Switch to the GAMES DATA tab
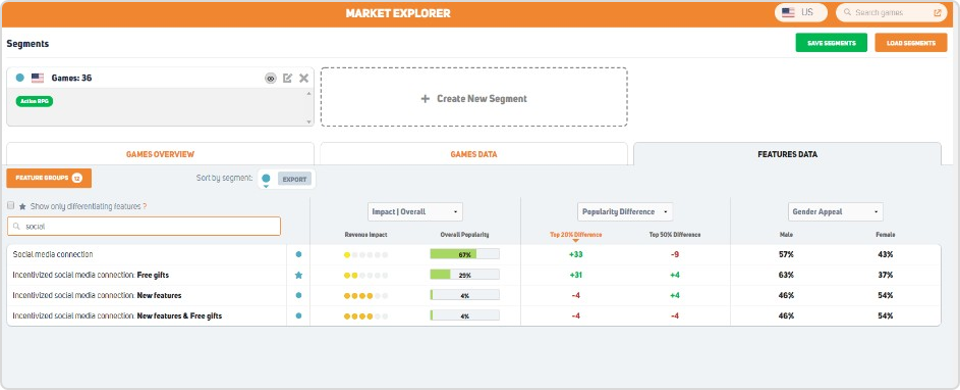The height and width of the screenshot is (390, 960). pos(474,154)
